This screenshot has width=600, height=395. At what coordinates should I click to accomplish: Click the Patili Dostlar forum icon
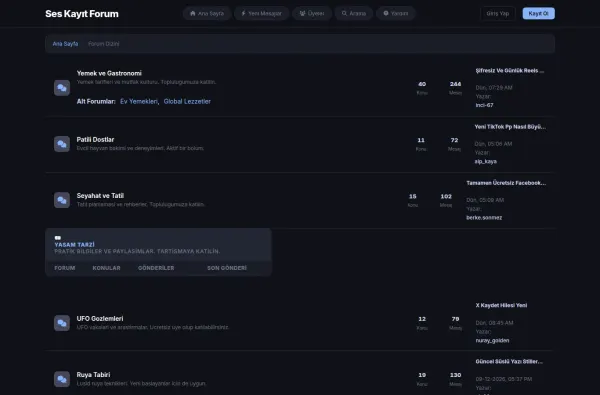tap(62, 144)
